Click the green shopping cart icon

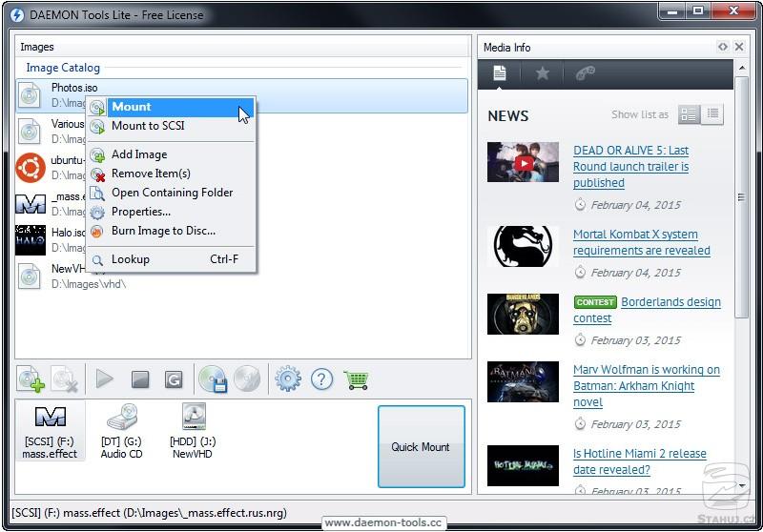coord(357,379)
